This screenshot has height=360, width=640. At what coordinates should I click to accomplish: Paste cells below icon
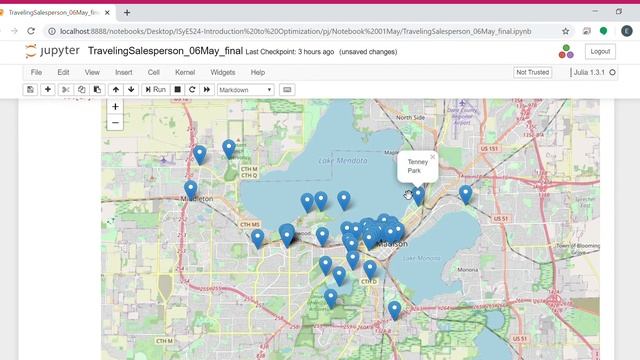[x=97, y=90]
